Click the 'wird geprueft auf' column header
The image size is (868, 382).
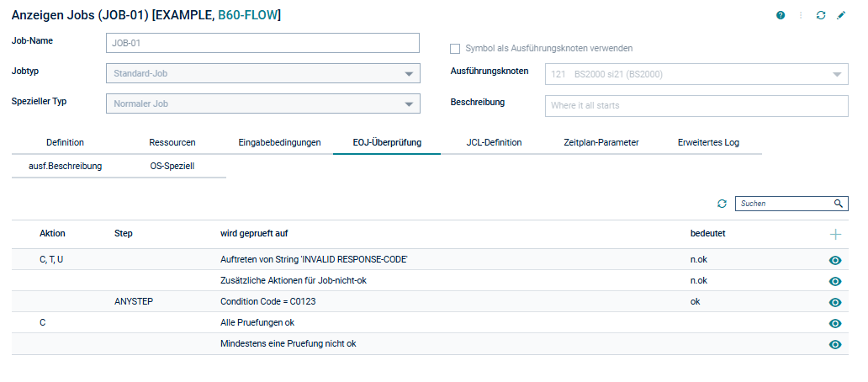254,234
